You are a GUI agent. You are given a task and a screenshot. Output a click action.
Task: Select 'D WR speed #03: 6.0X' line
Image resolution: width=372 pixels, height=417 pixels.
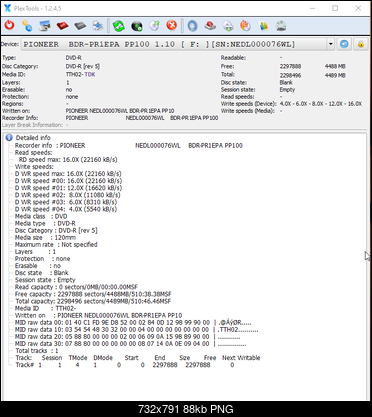click(66, 202)
